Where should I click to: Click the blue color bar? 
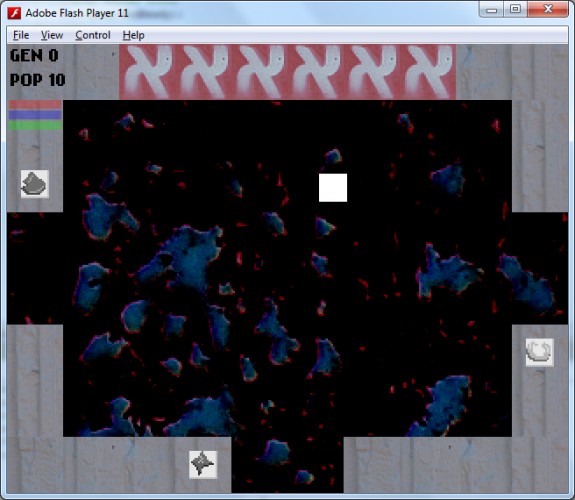[x=35, y=114]
